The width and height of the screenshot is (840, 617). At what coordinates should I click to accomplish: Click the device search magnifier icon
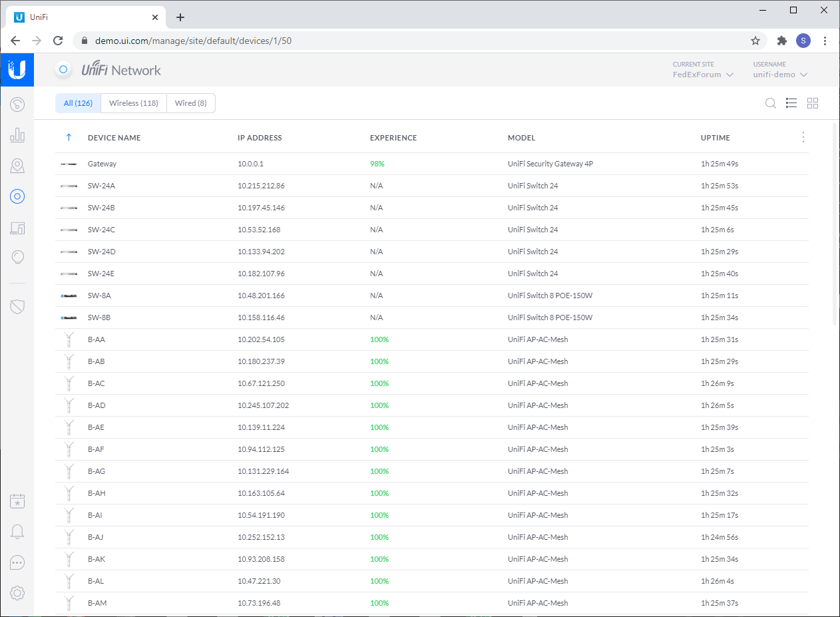pos(771,103)
